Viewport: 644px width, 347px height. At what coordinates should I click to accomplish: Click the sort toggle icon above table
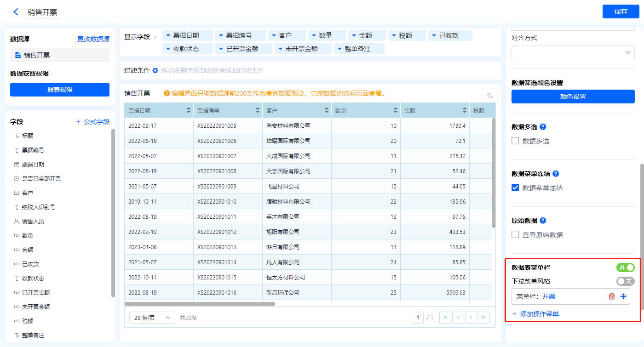[489, 96]
